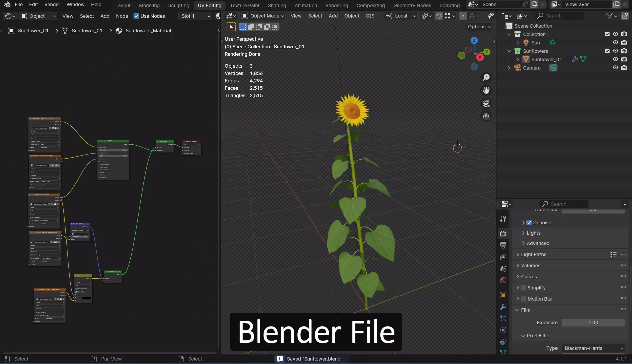632x364 pixels.
Task: Choose the Intersect selection mode icon
Action: (275, 27)
